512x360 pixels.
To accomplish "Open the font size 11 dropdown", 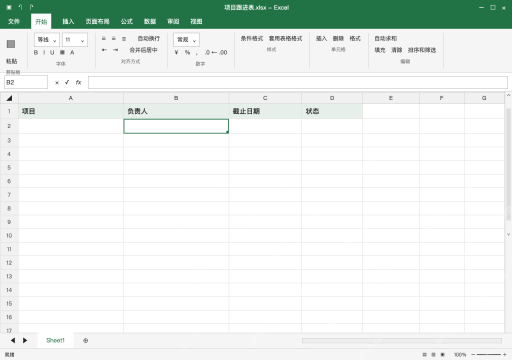I will [x=75, y=40].
